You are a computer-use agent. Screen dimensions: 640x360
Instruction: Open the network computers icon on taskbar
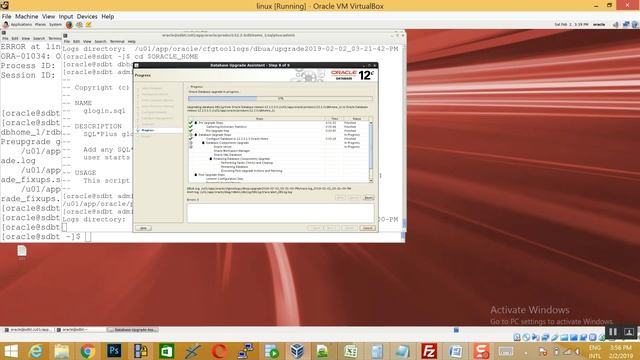245,351
